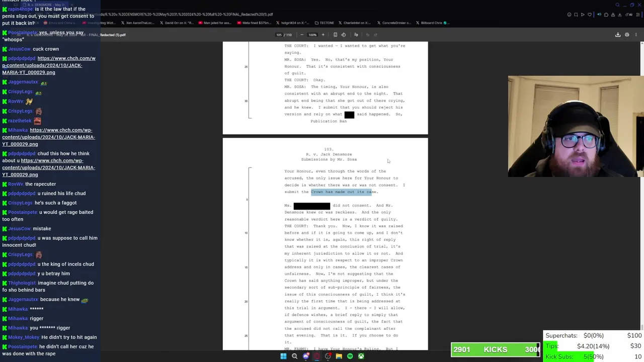
Task: Click the fit to page icon
Action: (x=335, y=35)
